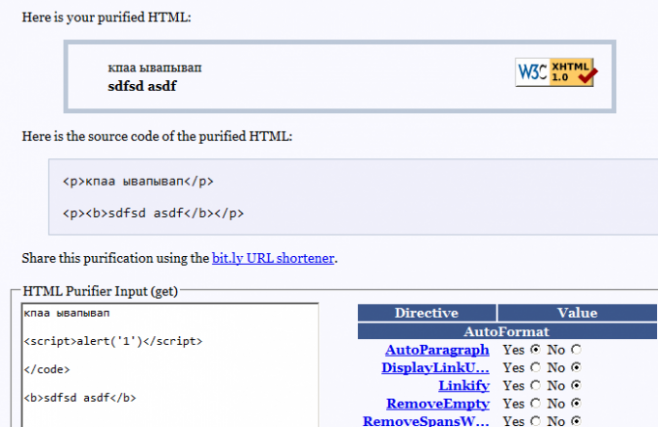Click the source line containing <b>sdfsd asdf</b>
The width and height of the screenshot is (658, 427).
(x=153, y=213)
